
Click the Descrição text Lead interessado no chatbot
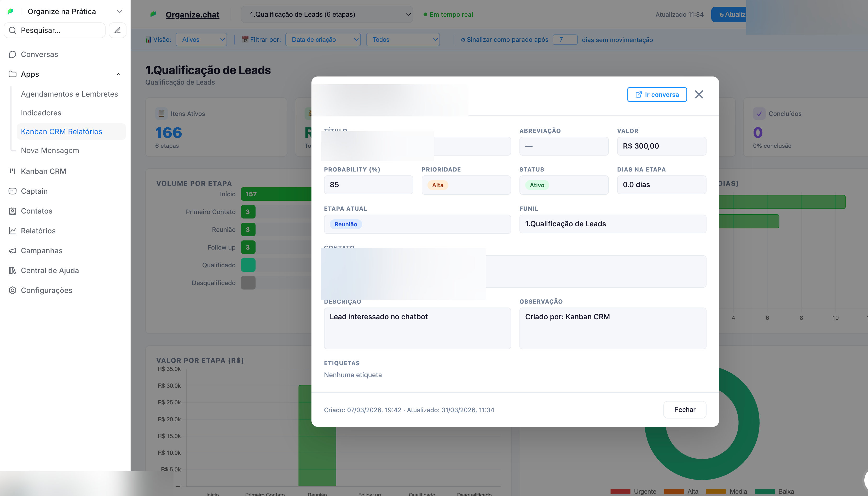[378, 317]
